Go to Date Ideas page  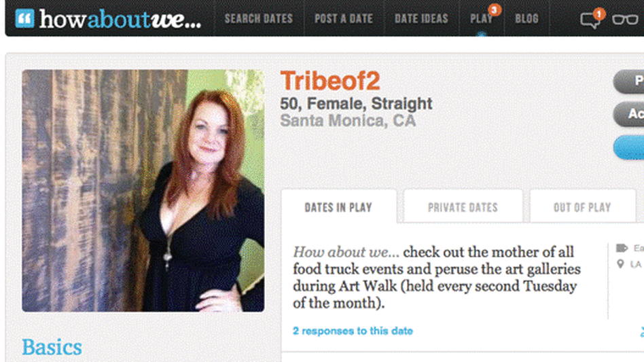click(421, 18)
